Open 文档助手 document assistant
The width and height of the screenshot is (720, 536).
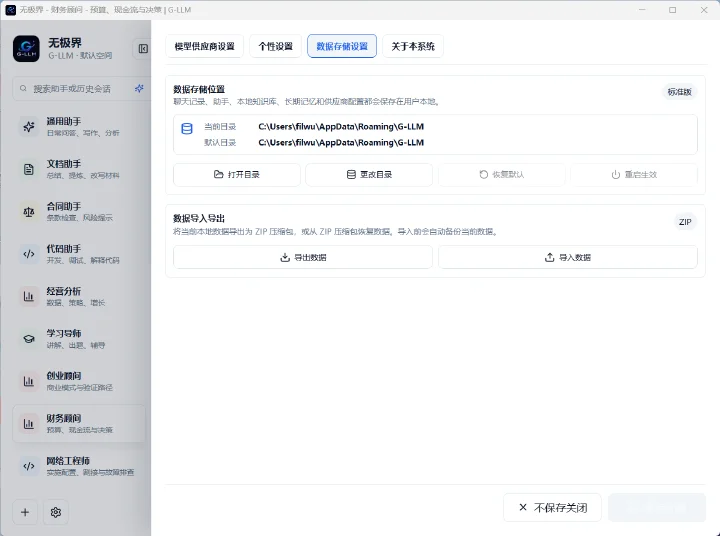tap(79, 169)
